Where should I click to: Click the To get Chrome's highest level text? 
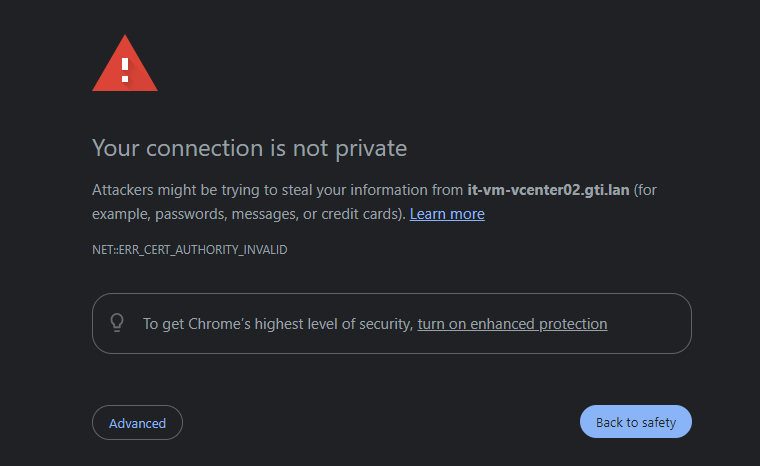(278, 323)
